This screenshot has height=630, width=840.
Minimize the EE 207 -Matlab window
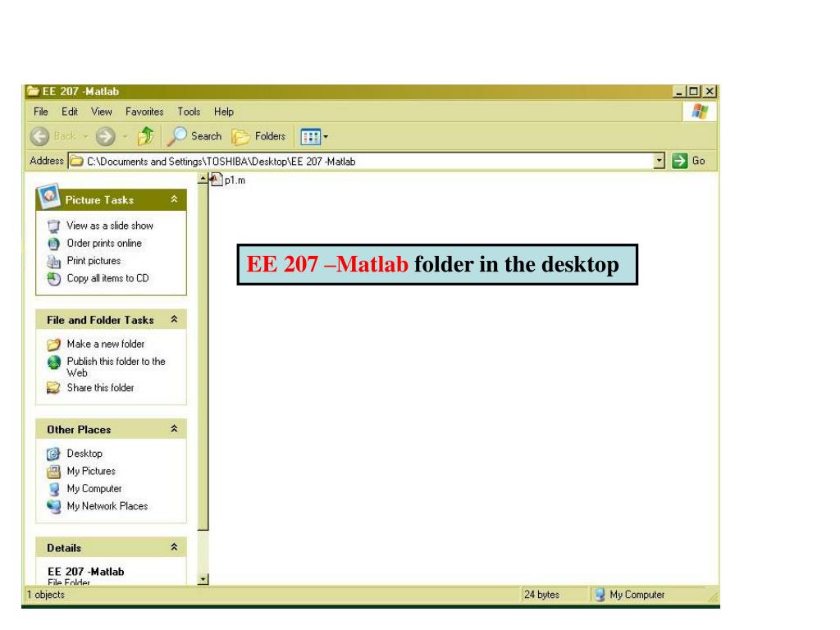pyautogui.click(x=678, y=92)
